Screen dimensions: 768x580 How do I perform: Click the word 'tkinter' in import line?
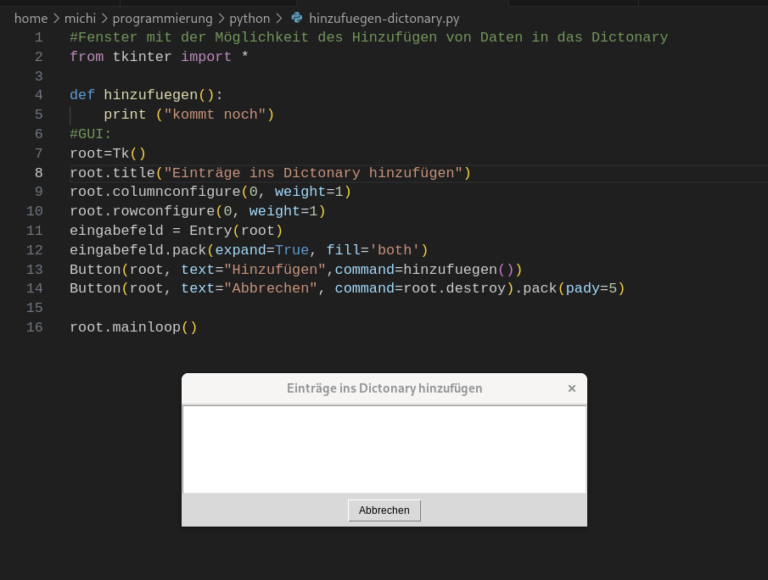tap(142, 57)
